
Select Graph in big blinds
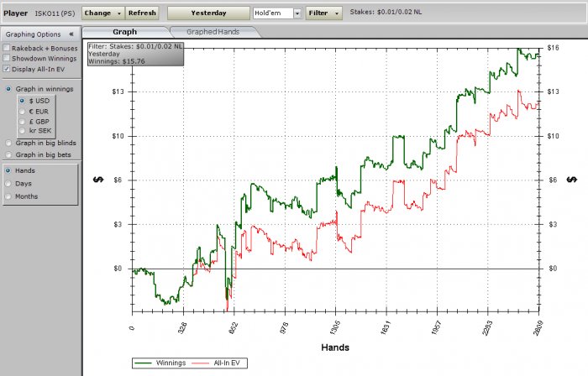coord(8,143)
